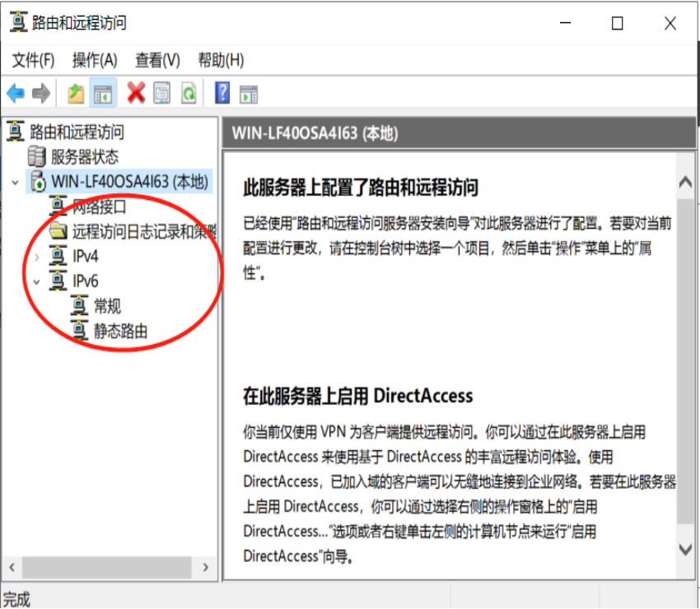Click the Up one level folder icon

(76, 93)
